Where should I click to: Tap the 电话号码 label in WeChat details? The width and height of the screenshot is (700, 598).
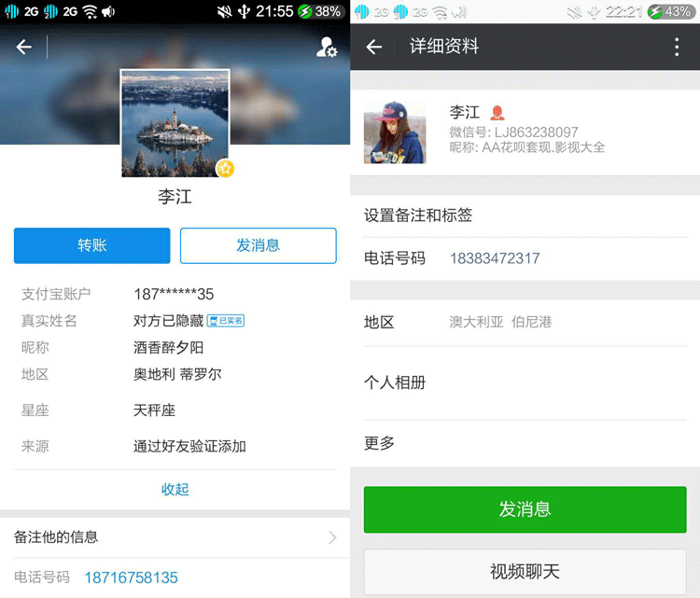click(395, 257)
